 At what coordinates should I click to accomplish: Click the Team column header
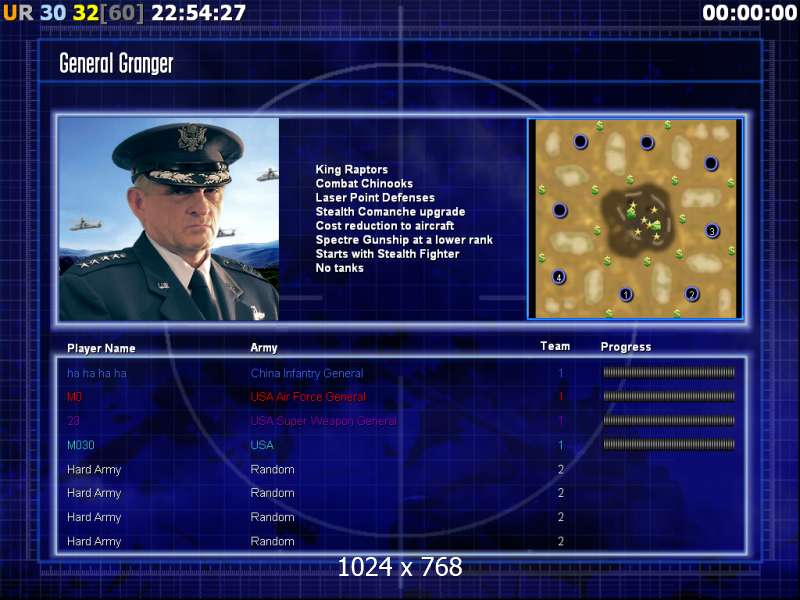(x=555, y=346)
